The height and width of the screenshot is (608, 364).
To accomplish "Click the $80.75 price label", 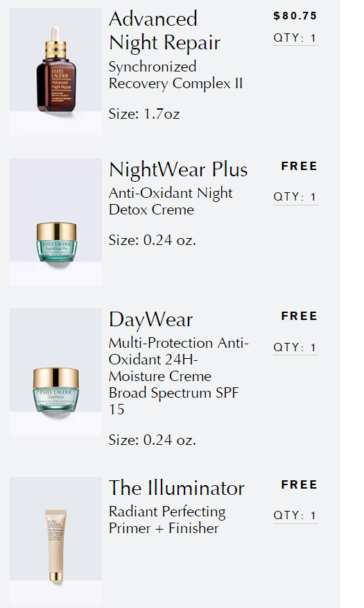I will pos(295,16).
